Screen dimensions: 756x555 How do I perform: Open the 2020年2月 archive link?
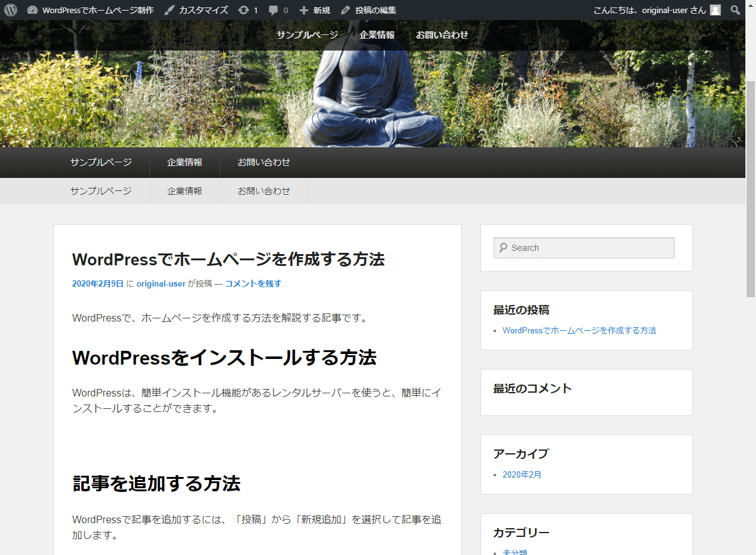click(x=522, y=474)
